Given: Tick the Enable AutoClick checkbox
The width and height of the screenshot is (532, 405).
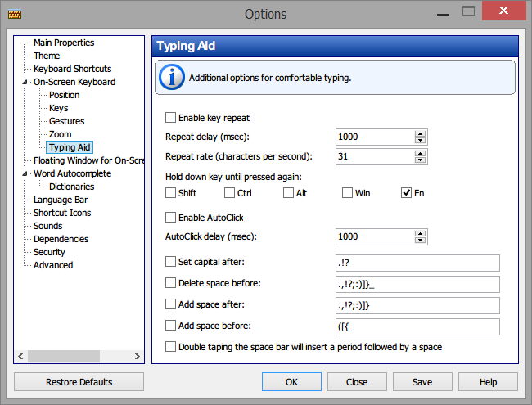Looking at the screenshot, I should coord(170,217).
